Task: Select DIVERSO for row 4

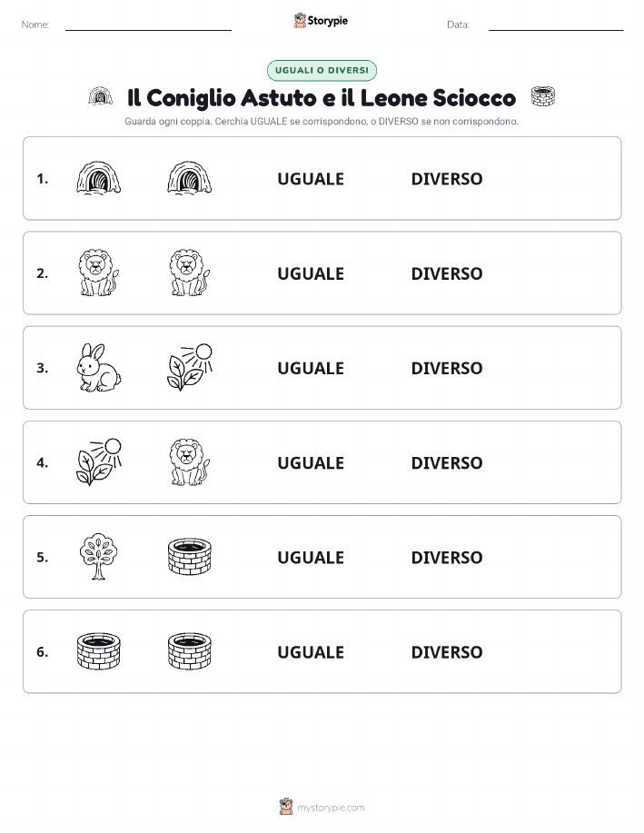Action: 447,462
